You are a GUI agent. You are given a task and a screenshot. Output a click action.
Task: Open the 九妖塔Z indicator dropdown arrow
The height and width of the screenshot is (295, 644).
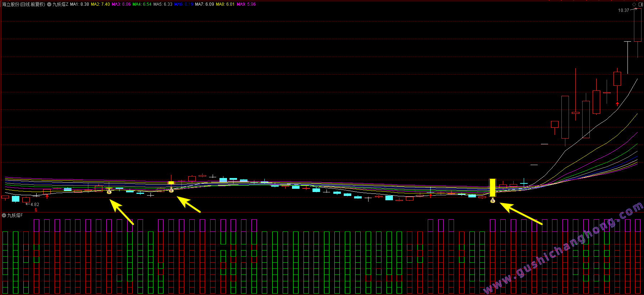pos(49,4)
